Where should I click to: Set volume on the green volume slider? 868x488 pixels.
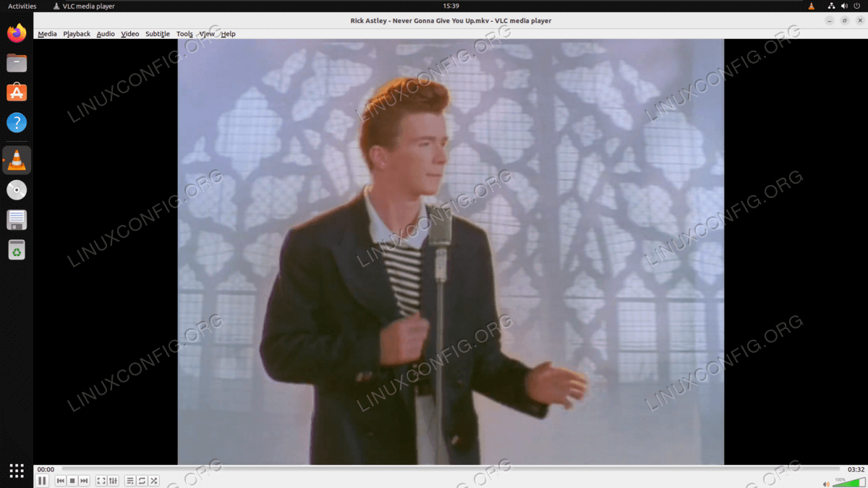coord(848,482)
